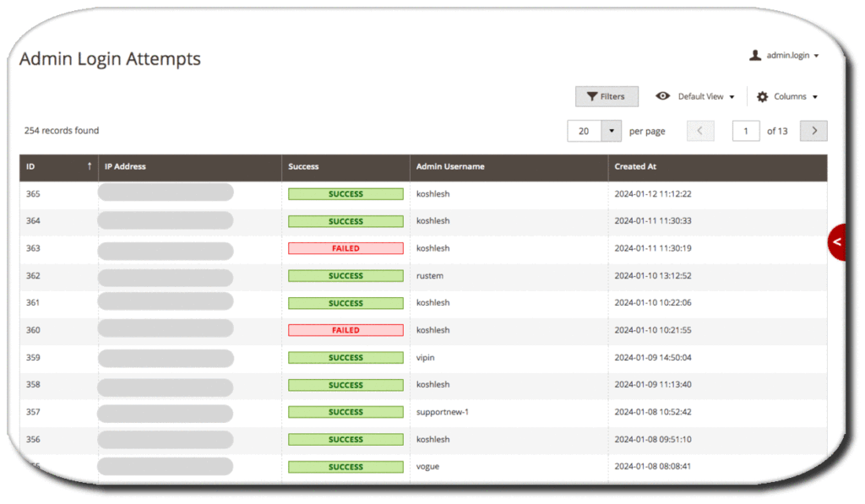Open the Filters panel
This screenshot has height=504, width=865.
(607, 97)
